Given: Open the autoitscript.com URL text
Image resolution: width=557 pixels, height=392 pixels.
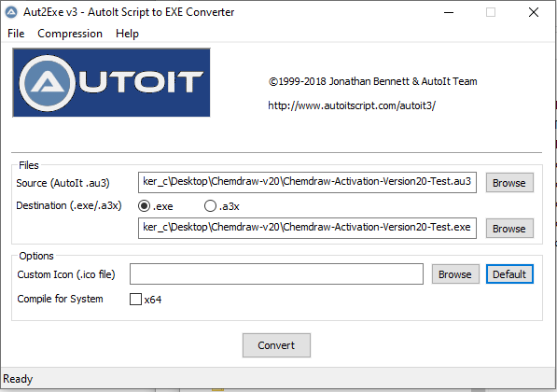Looking at the screenshot, I should tap(352, 105).
